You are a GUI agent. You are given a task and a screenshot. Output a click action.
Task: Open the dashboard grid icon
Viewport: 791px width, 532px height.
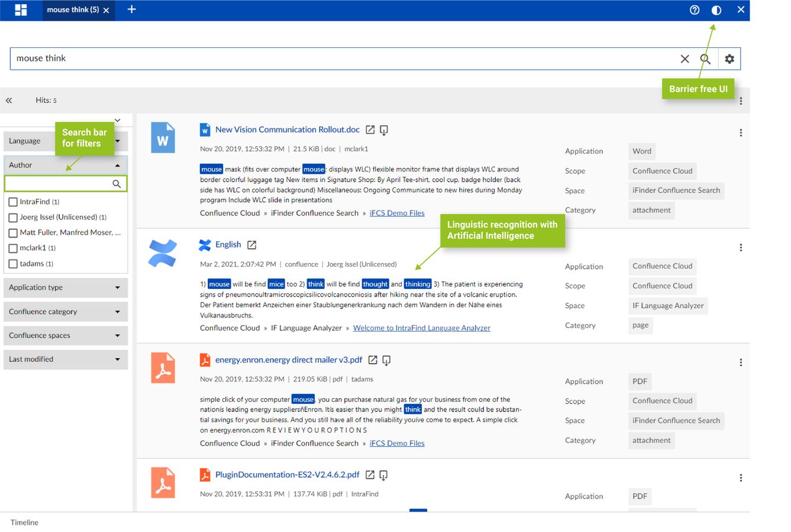21,10
